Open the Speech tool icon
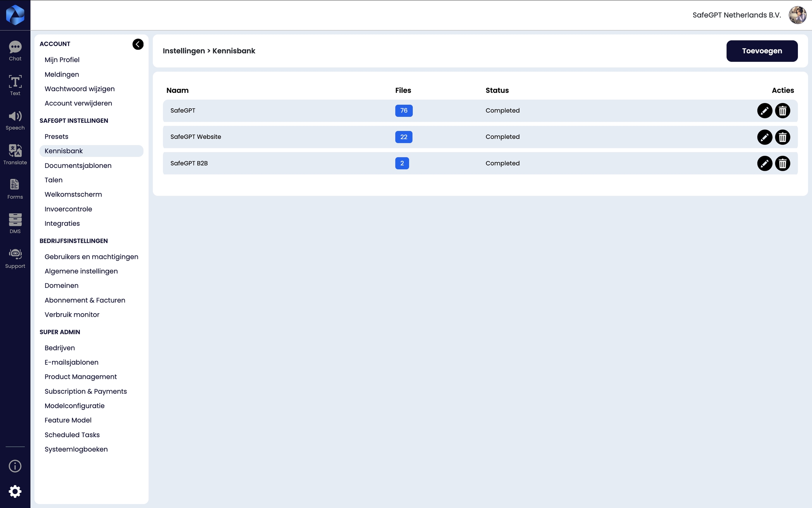Viewport: 812px width, 508px height. (x=15, y=120)
